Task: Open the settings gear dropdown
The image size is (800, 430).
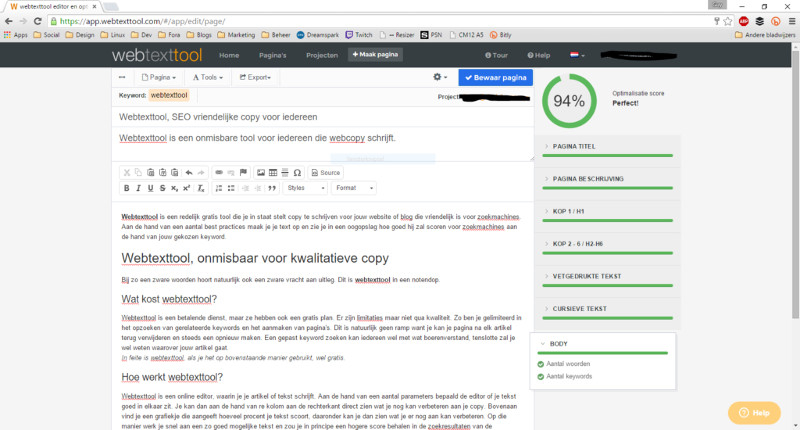Action: pyautogui.click(x=440, y=77)
